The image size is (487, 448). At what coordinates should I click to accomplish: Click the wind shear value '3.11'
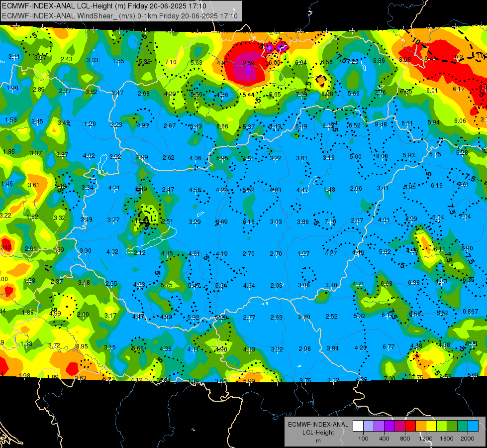[14, 57]
